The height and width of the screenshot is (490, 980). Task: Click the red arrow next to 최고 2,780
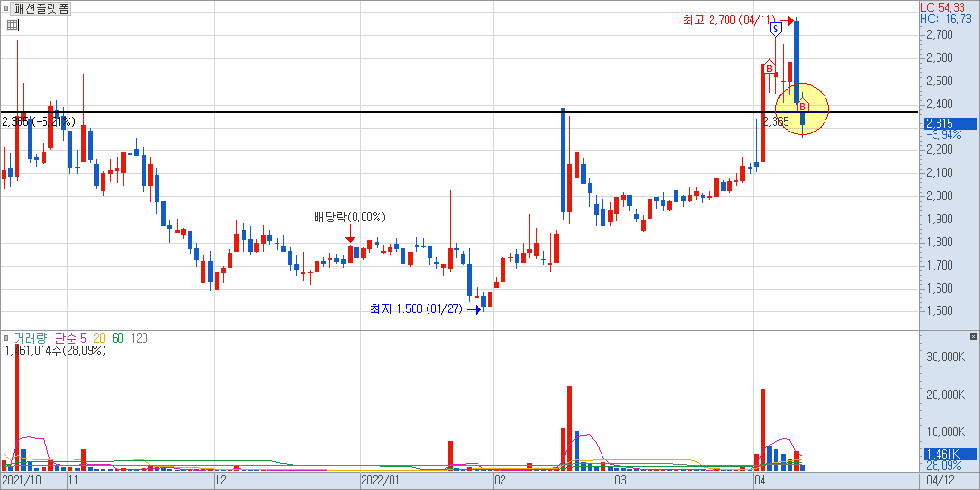tap(787, 20)
